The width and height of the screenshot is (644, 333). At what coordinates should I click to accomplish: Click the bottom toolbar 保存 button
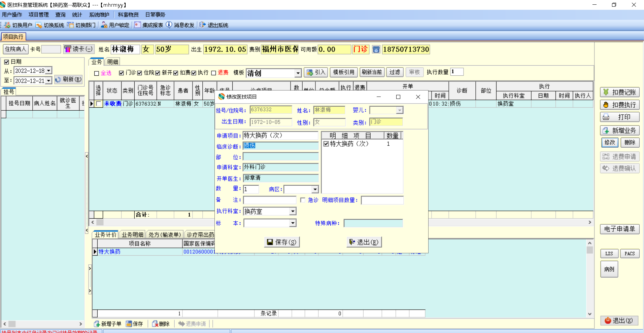[134, 324]
